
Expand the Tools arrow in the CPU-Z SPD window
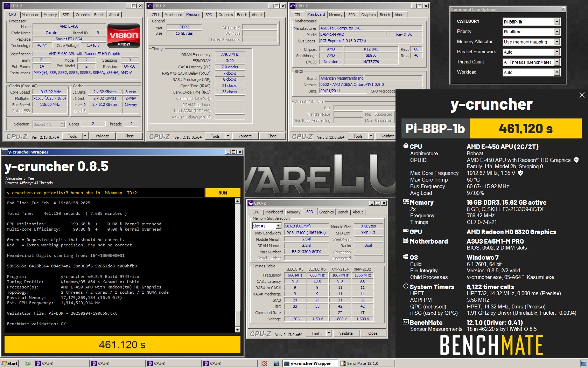coord(329,333)
